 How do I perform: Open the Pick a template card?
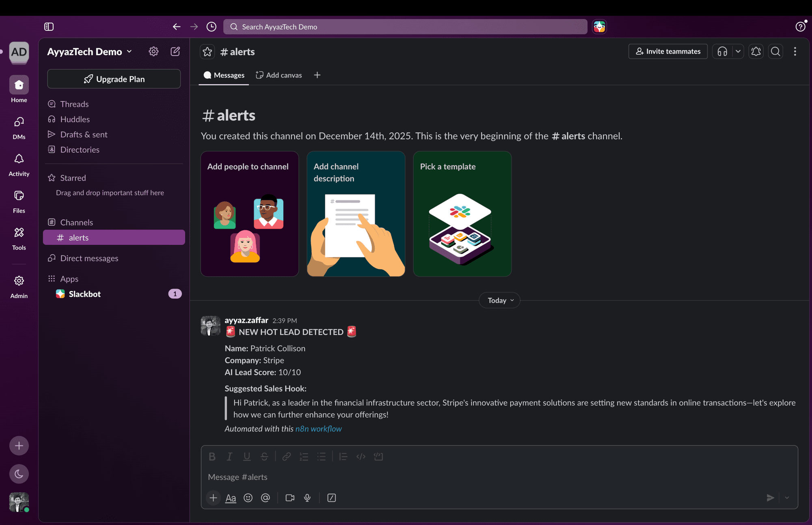click(x=462, y=214)
